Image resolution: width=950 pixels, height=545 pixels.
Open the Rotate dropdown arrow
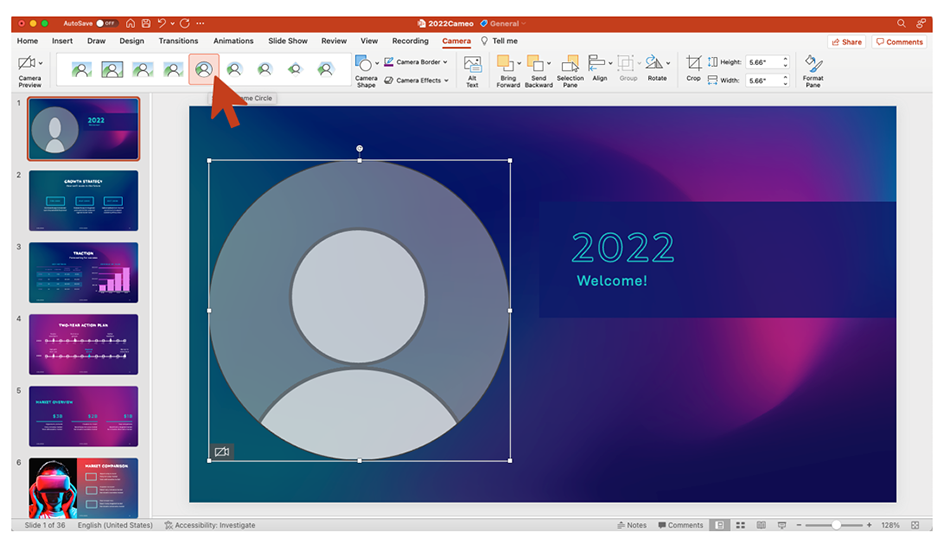pyautogui.click(x=669, y=64)
